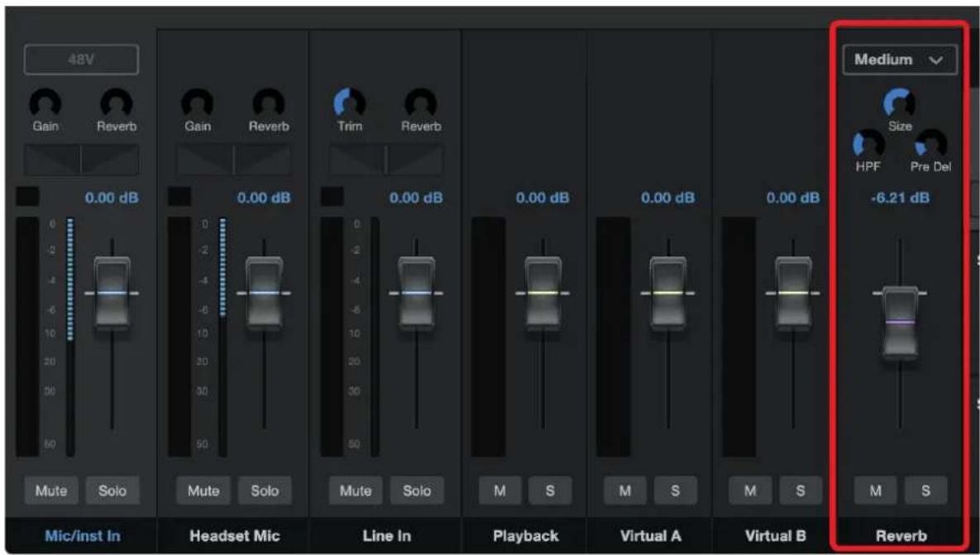Toggle 48V phantom power button

pyautogui.click(x=81, y=60)
